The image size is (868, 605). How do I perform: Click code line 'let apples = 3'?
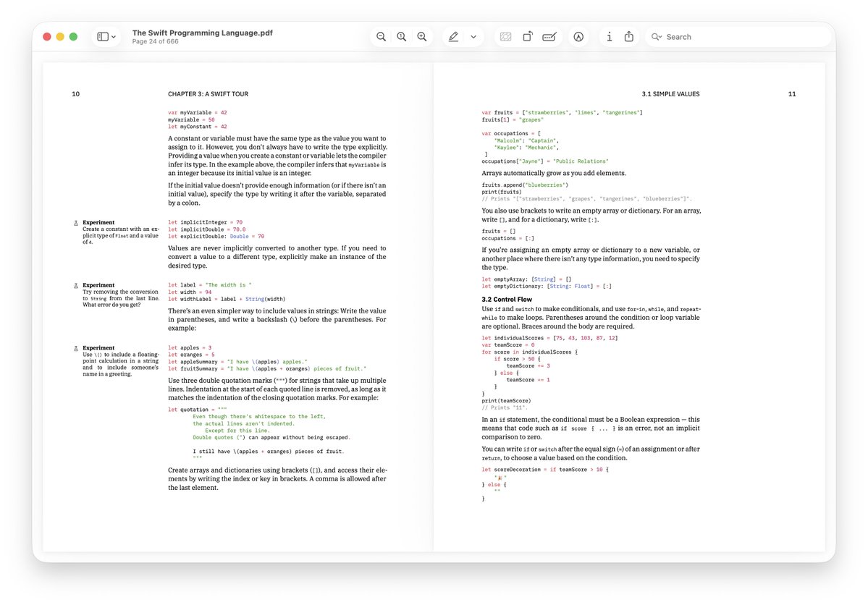coord(190,347)
